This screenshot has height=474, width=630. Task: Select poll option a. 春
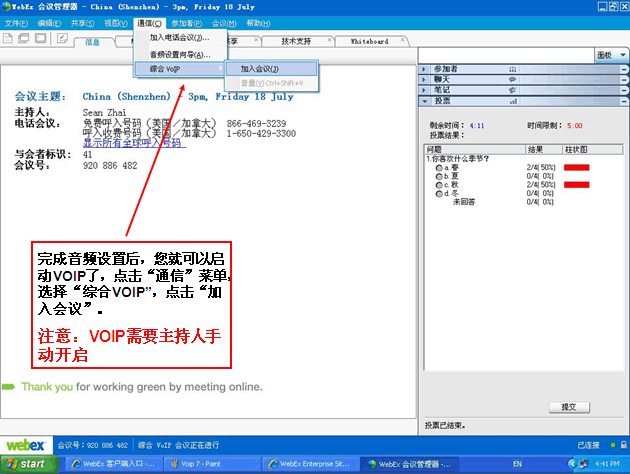coord(439,168)
